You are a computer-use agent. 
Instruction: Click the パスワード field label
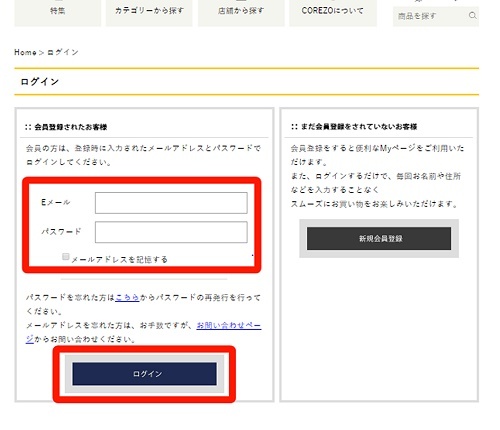[61, 231]
